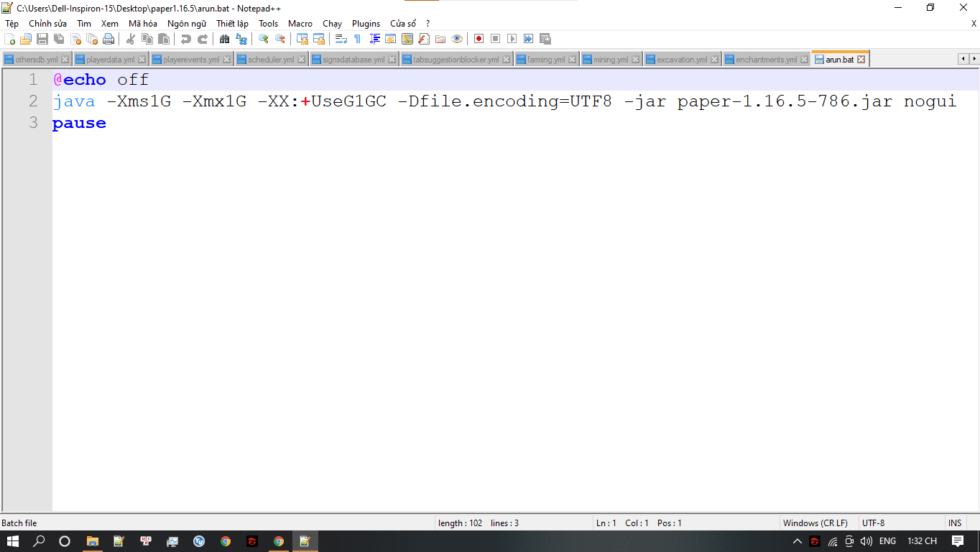980x552 pixels.
Task: Toggle Show All Characters pilcrow icon
Action: (358, 39)
